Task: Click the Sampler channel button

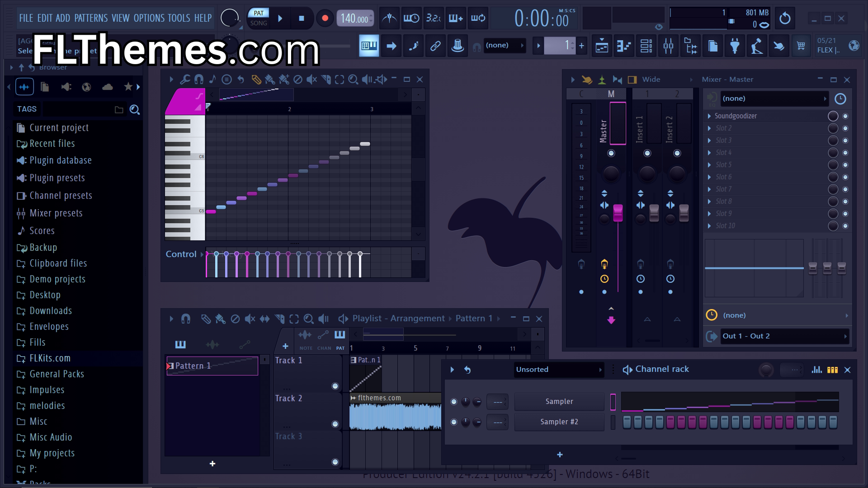Action: point(559,402)
